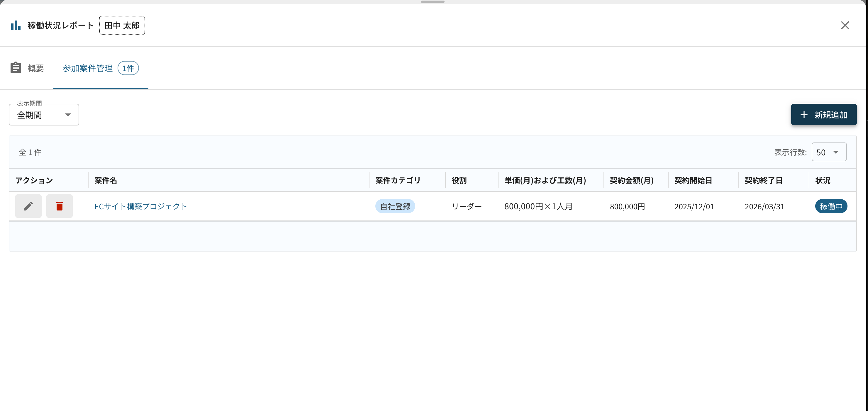Click the 稼働中 status badge
The image size is (868, 411).
coord(830,206)
